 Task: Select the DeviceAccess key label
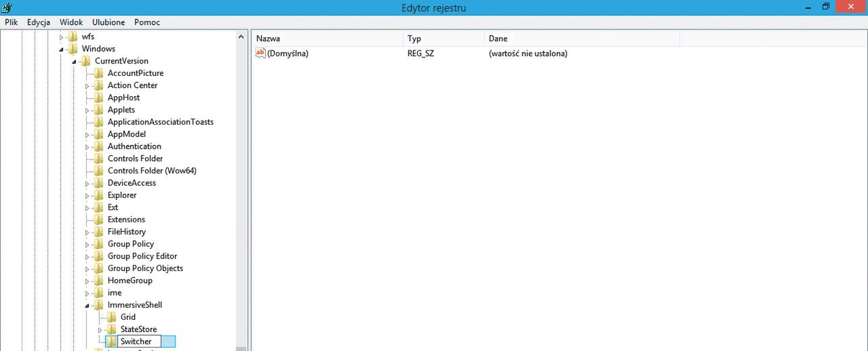(132, 183)
